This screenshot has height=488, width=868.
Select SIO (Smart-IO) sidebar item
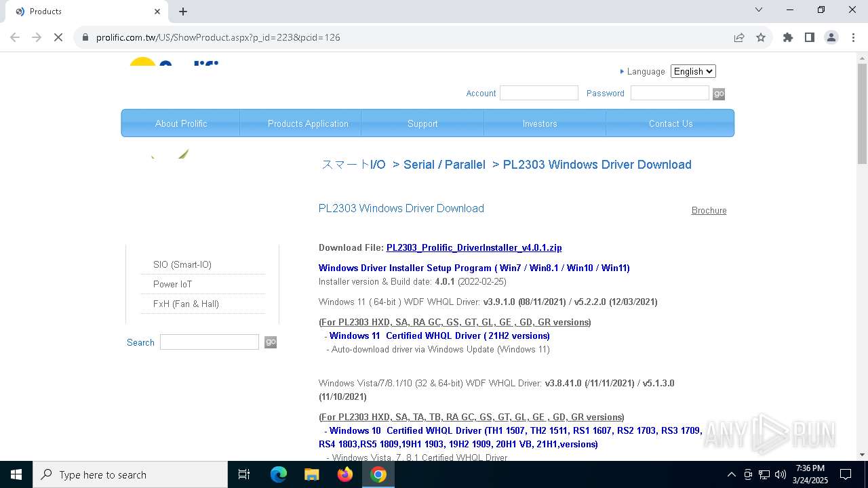coord(182,264)
